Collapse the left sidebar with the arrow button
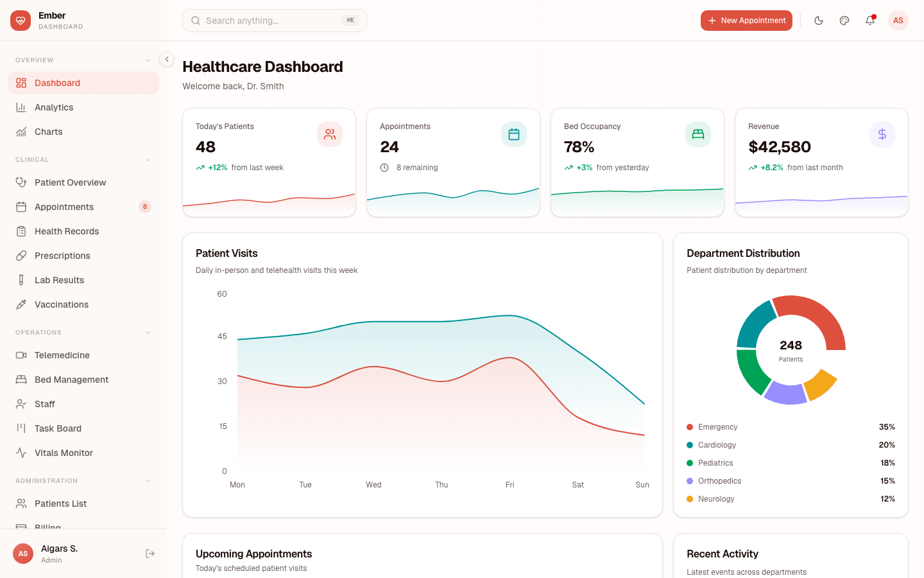This screenshot has height=578, width=924. coord(166,58)
